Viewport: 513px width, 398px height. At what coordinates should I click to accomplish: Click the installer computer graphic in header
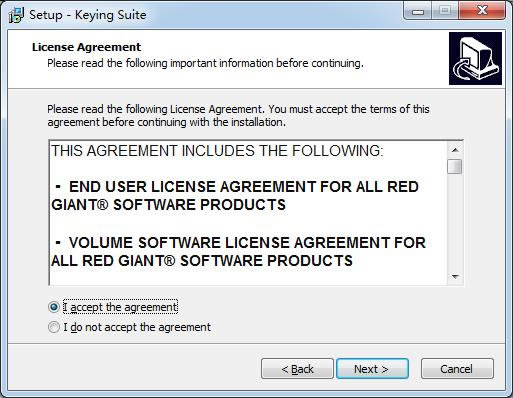[x=475, y=59]
